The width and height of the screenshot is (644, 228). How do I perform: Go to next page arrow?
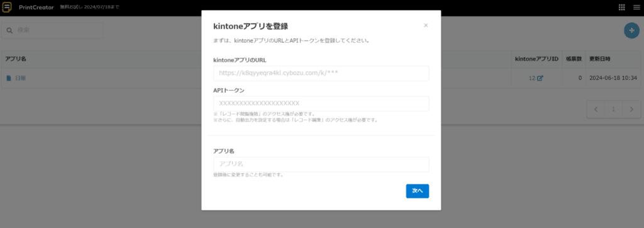pos(631,110)
